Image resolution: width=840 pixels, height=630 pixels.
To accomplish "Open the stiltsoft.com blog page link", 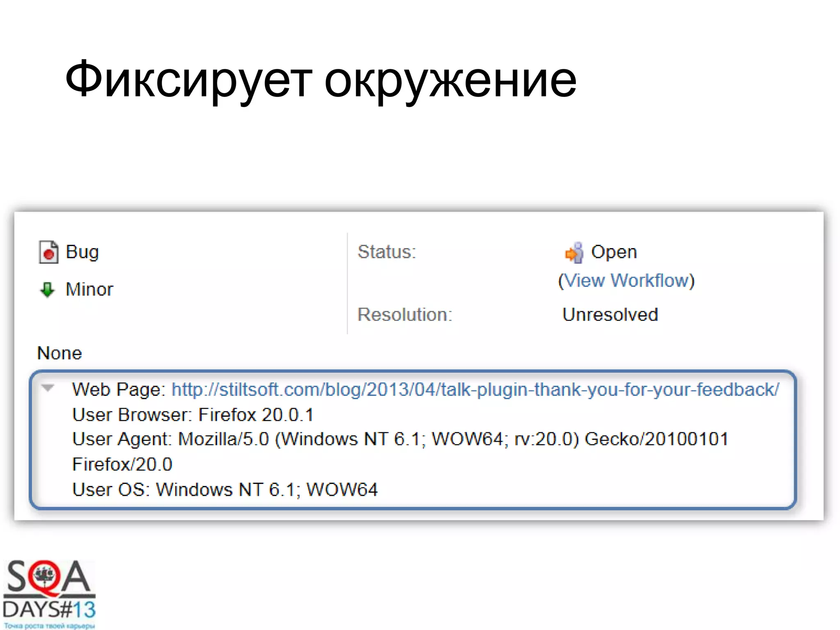I will click(475, 389).
